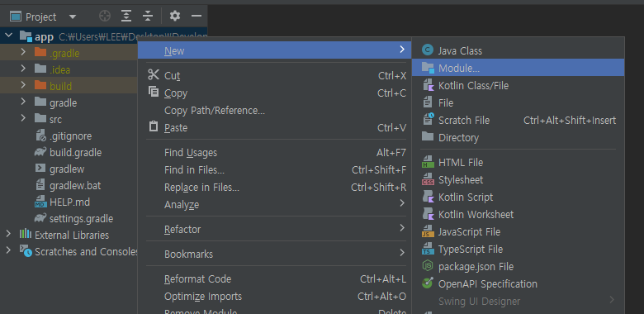Click the Copy icon in context menu

pos(154,92)
